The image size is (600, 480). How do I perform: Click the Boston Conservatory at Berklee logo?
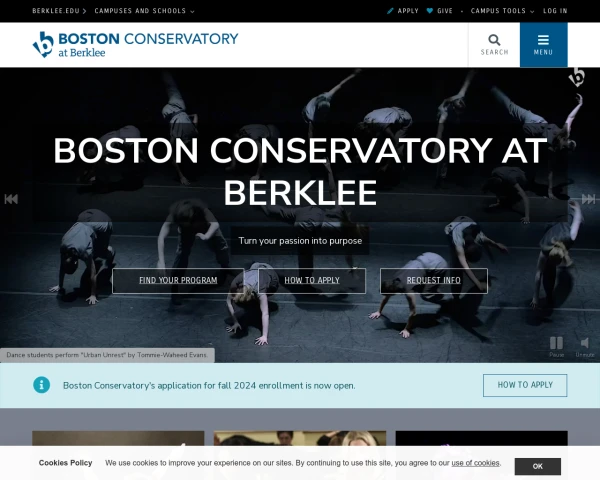coord(135,45)
